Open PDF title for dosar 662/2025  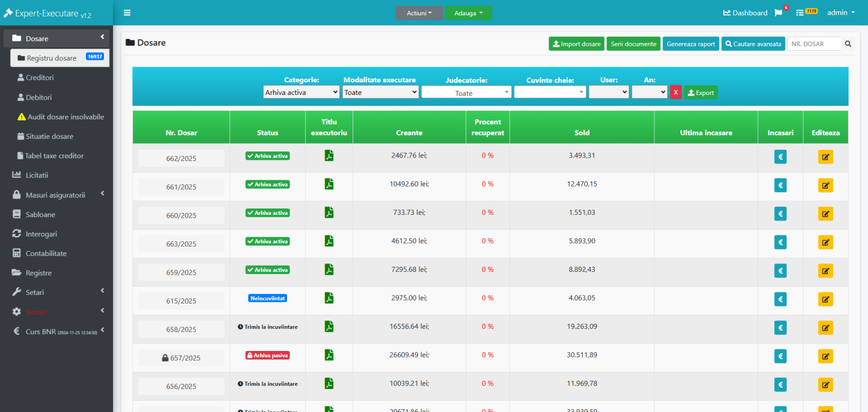tap(329, 155)
